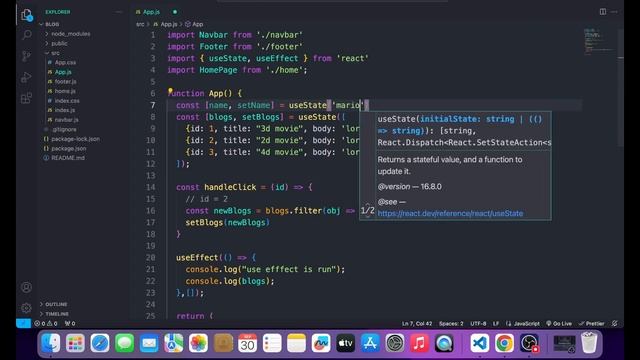The height and width of the screenshot is (360, 640).
Task: Open Explorer panel more actions ellipsis
Action: coord(119,12)
